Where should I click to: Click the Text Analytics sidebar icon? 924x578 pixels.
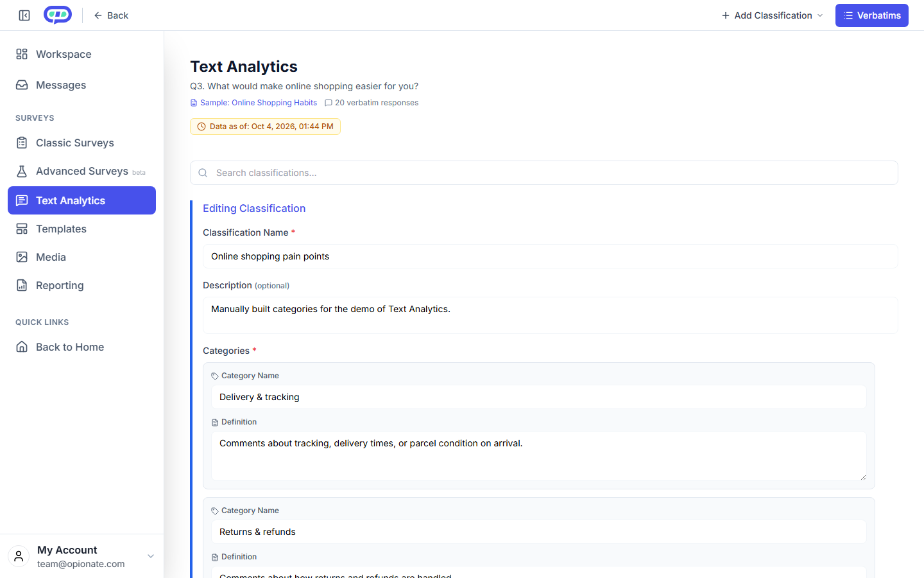point(22,200)
